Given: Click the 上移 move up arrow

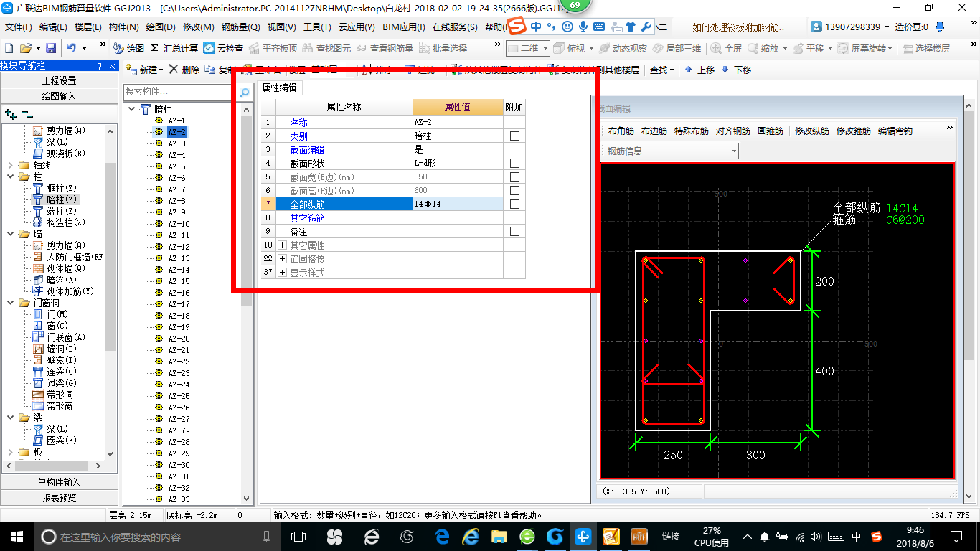Looking at the screenshot, I should [699, 70].
